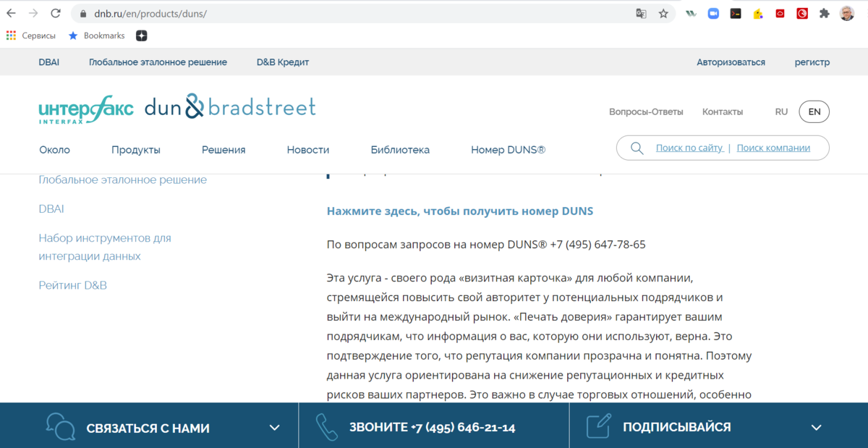This screenshot has height=448, width=868.
Task: Select the EN language button
Action: tap(814, 112)
